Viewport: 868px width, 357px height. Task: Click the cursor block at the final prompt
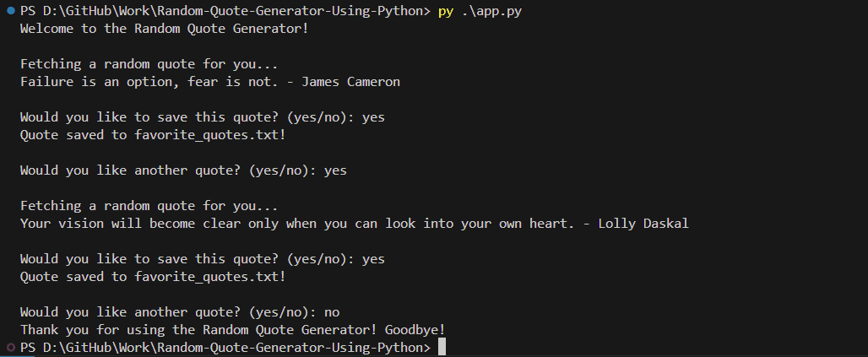tap(442, 348)
